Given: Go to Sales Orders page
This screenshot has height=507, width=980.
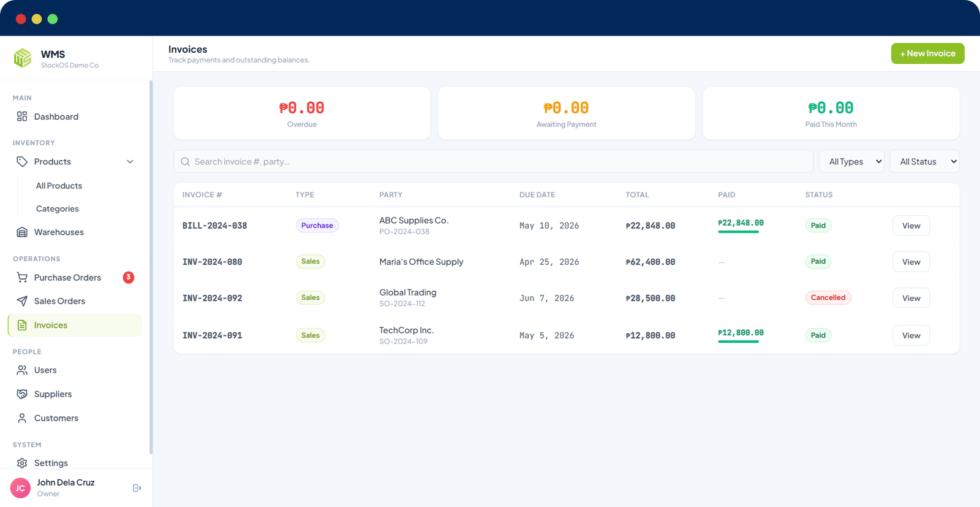Looking at the screenshot, I should [x=75, y=301].
